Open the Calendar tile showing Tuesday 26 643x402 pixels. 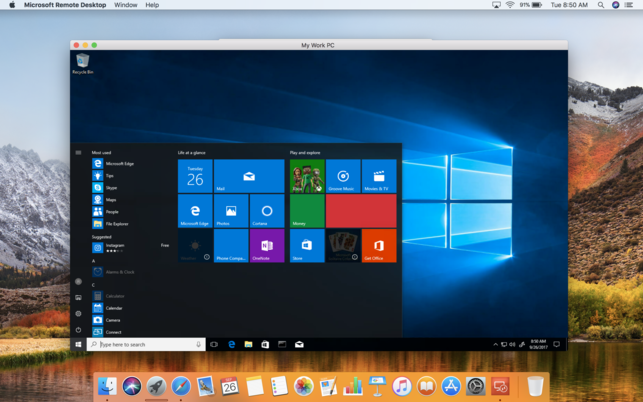(x=195, y=176)
